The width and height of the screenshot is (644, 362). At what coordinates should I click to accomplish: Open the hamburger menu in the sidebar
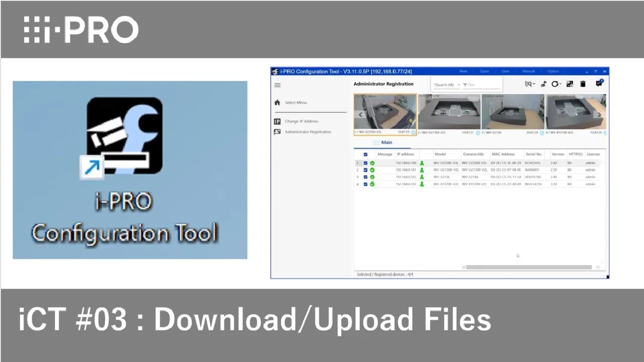pos(277,85)
